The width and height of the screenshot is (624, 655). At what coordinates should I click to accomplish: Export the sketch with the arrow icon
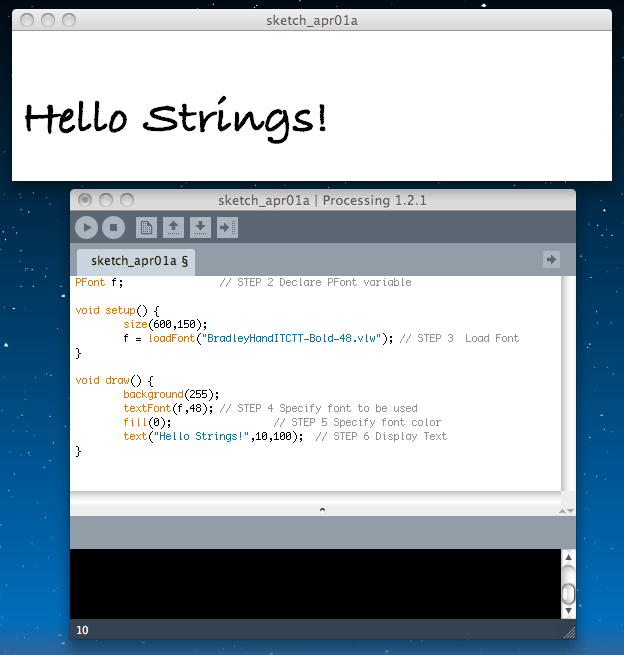click(228, 228)
